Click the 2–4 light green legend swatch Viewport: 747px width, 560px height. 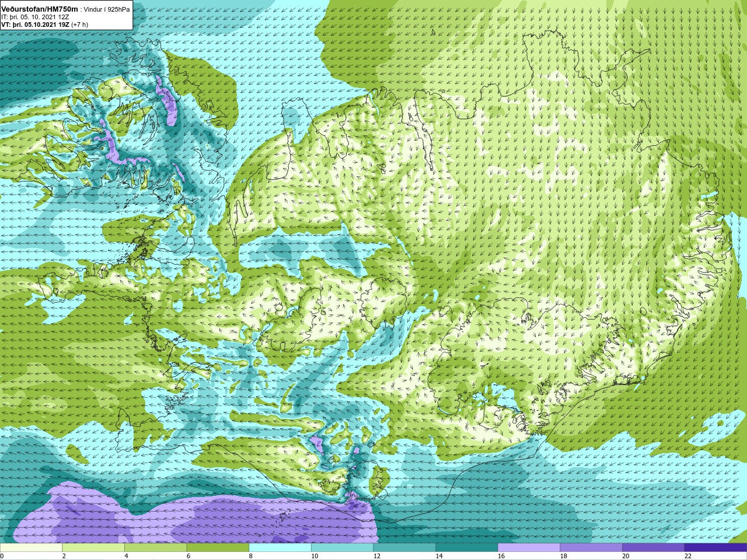click(93, 548)
